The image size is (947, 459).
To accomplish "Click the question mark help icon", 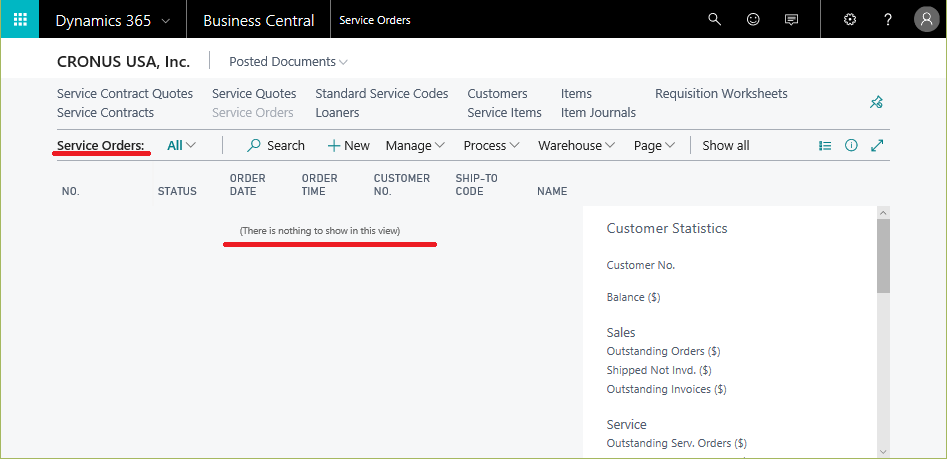I will click(x=888, y=19).
